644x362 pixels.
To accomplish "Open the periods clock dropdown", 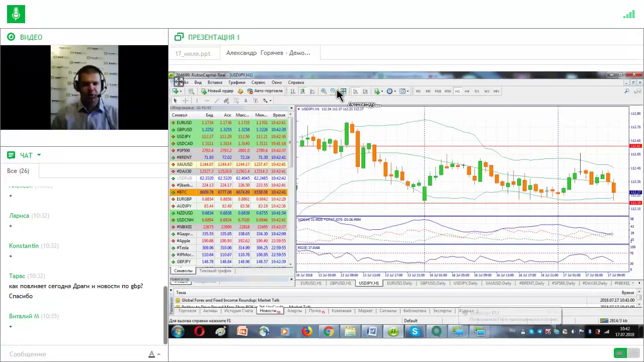I will click(x=395, y=91).
